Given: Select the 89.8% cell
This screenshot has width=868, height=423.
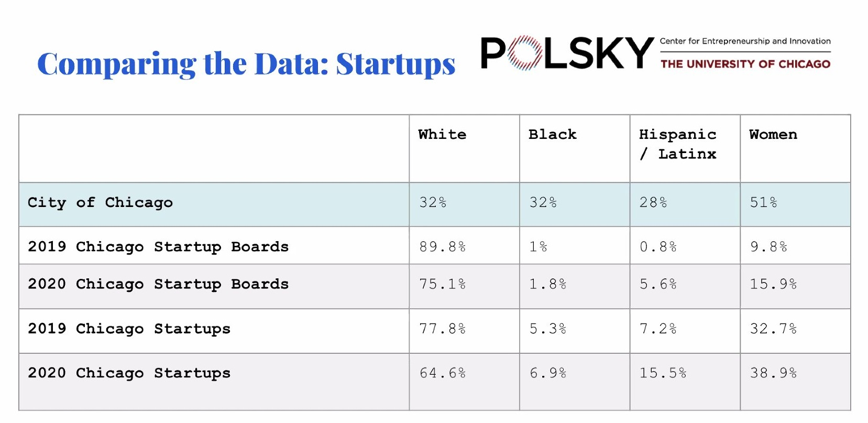Looking at the screenshot, I should pos(442,247).
